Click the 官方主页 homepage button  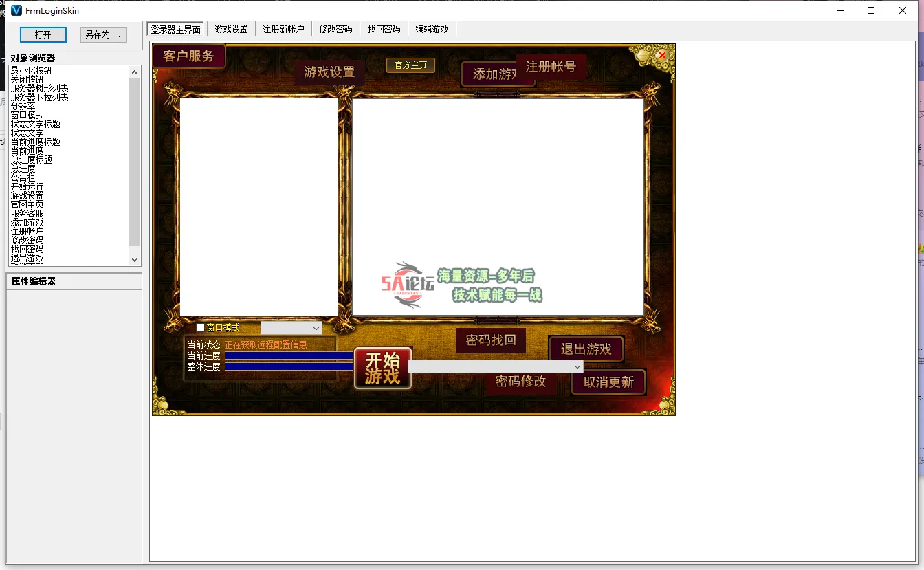point(410,65)
